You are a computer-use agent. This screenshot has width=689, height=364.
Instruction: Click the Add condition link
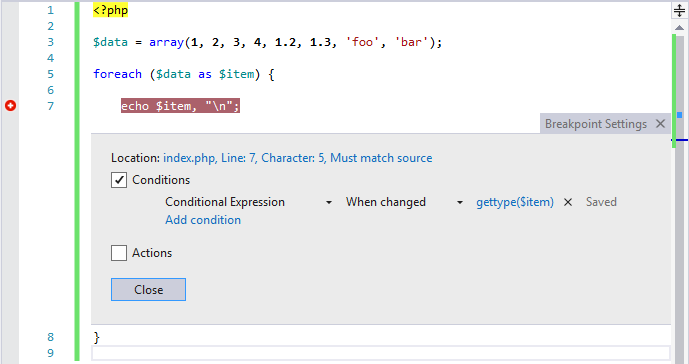click(203, 220)
